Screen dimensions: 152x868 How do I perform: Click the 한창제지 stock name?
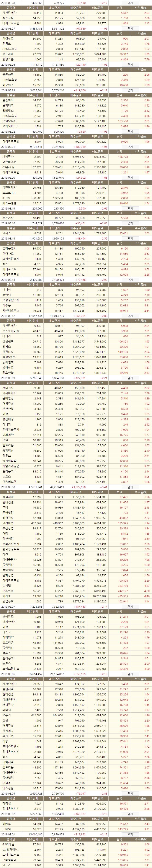(x=8, y=731)
